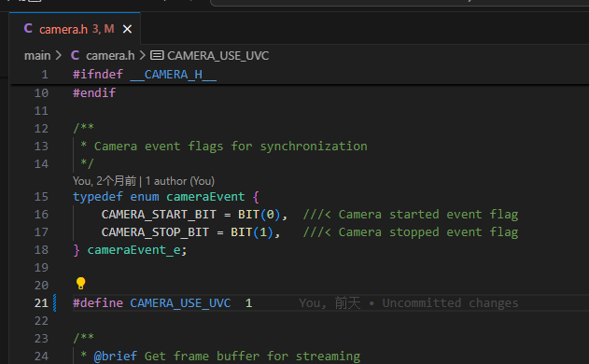Click the 'typedef' keyword on line 15

(x=98, y=196)
